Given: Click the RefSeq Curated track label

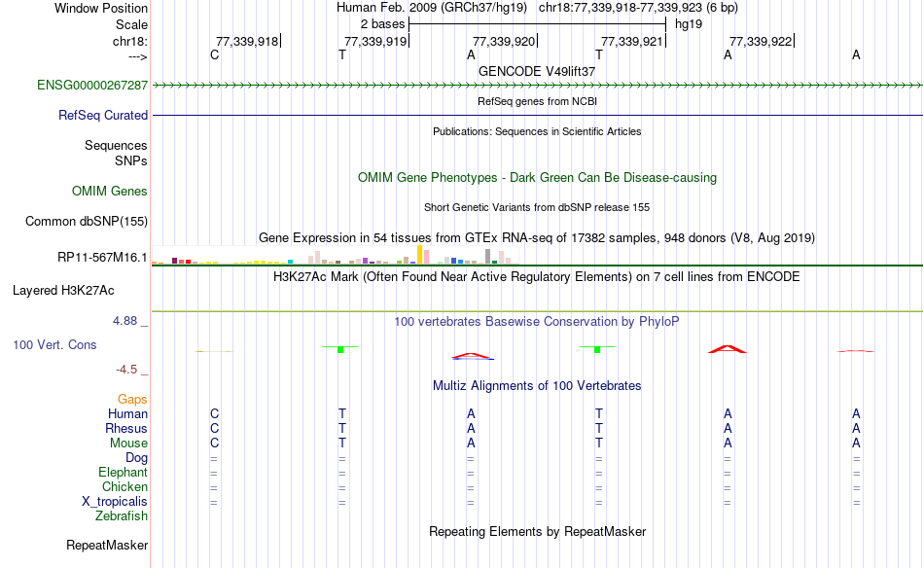Looking at the screenshot, I should coord(102,115).
